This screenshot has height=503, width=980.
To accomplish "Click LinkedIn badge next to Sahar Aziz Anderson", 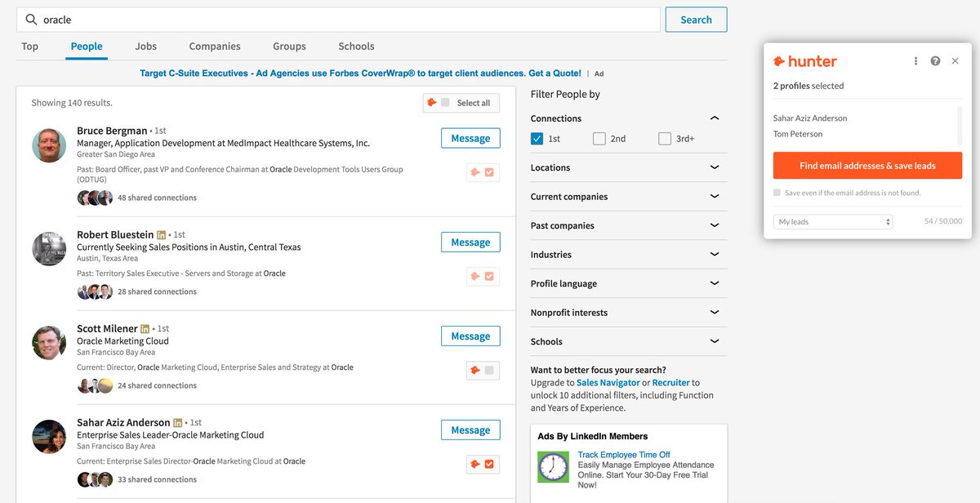I will (177, 423).
